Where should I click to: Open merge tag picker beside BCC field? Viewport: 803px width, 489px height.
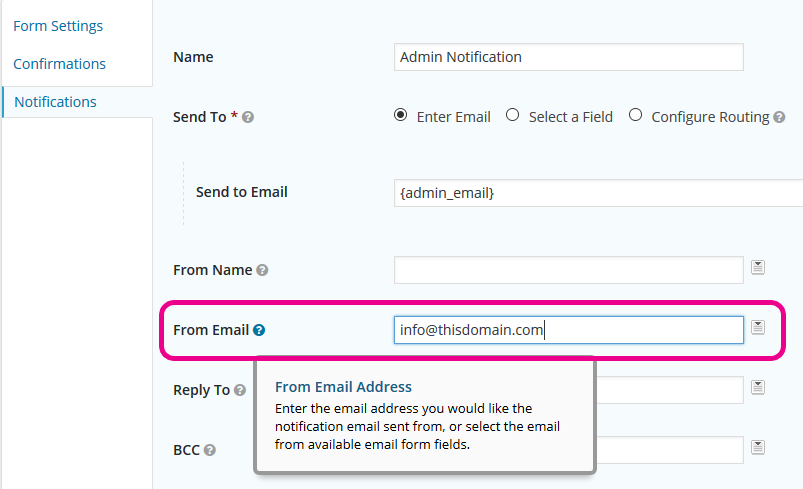tap(758, 447)
